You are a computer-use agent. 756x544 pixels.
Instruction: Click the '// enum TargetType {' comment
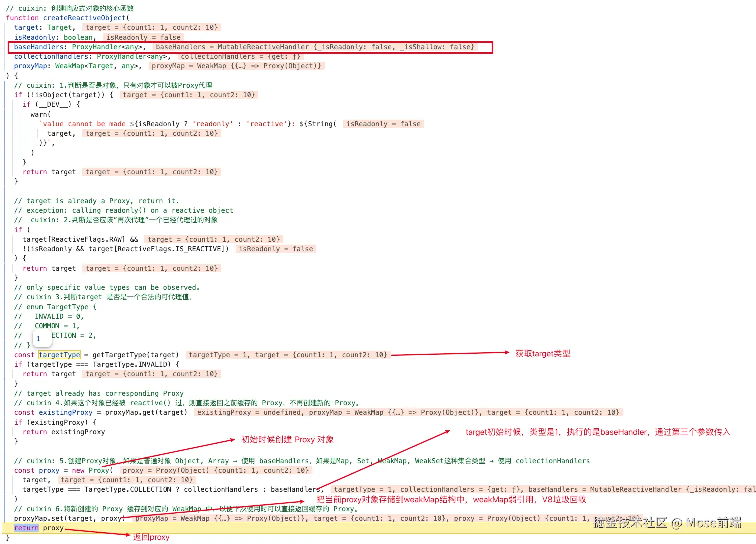(55, 307)
